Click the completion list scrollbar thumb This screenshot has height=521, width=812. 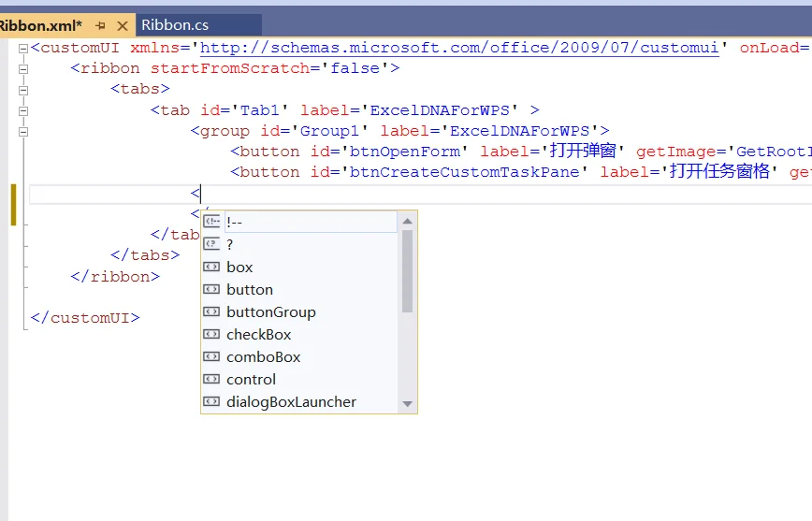click(x=408, y=271)
